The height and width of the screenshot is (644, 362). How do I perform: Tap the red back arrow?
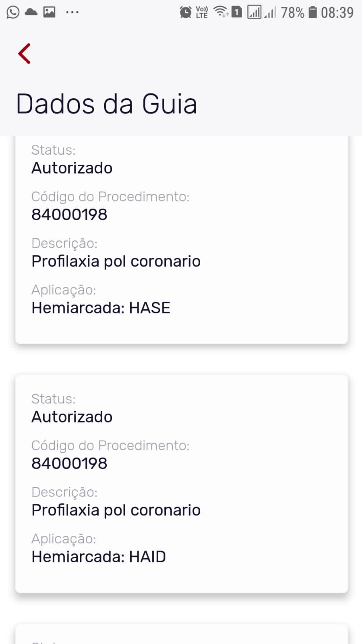25,54
